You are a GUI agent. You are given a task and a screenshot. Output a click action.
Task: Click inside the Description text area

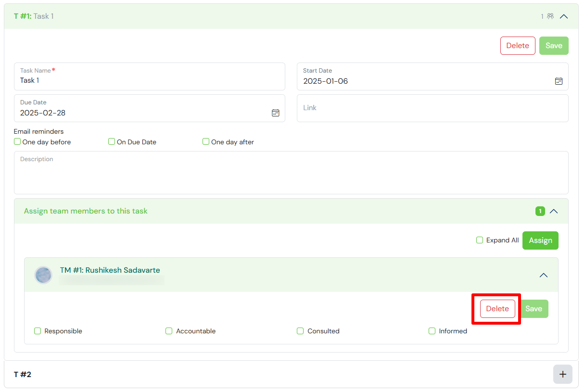[x=291, y=176]
